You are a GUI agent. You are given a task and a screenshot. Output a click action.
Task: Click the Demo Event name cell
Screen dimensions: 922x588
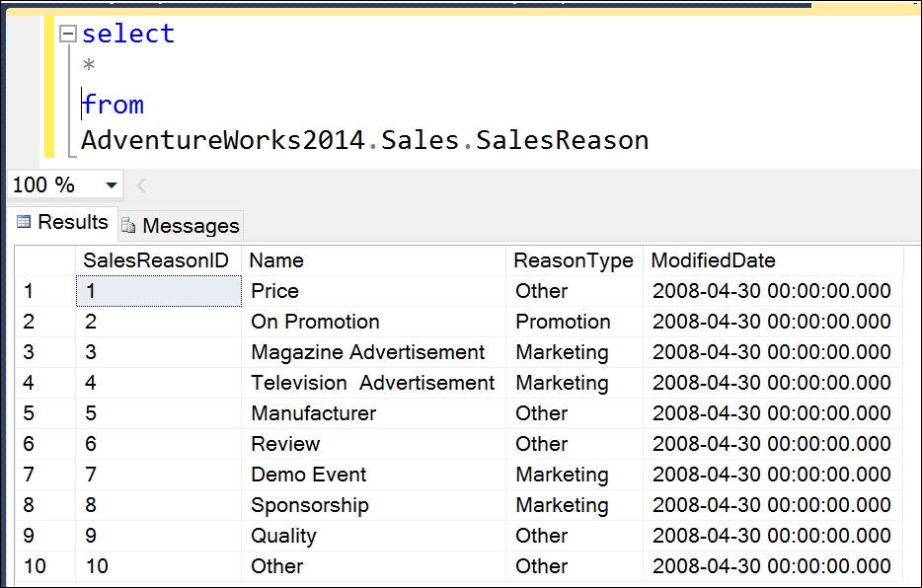point(373,474)
